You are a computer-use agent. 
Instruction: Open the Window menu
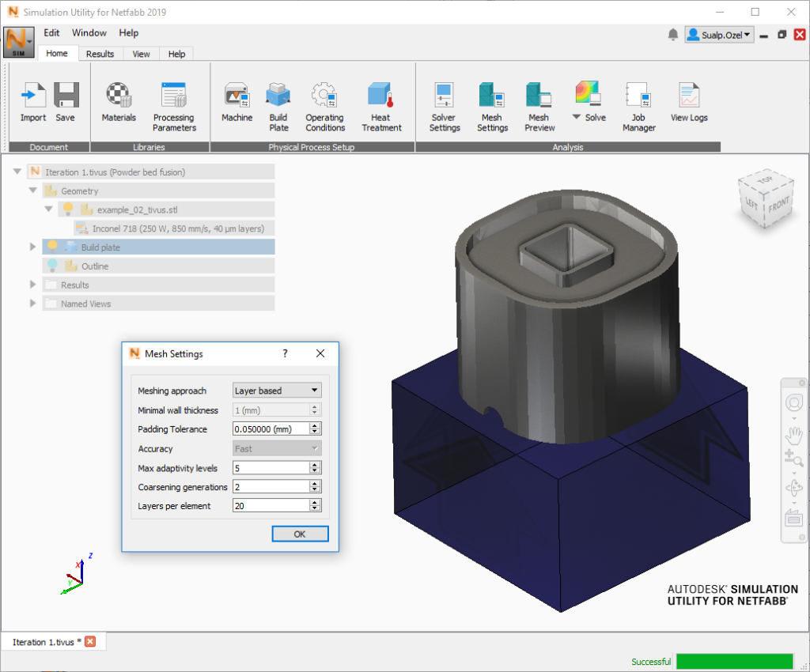point(89,33)
